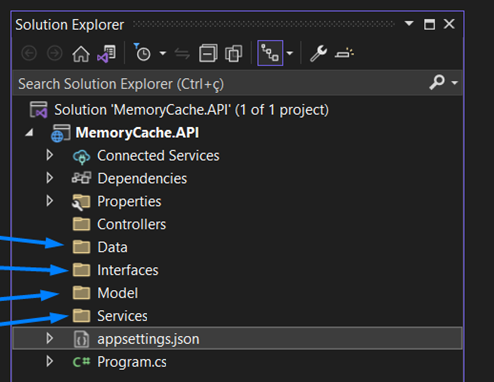Click the Pending Changes Filter clock icon
Screen dimensions: 494x382
(142, 53)
